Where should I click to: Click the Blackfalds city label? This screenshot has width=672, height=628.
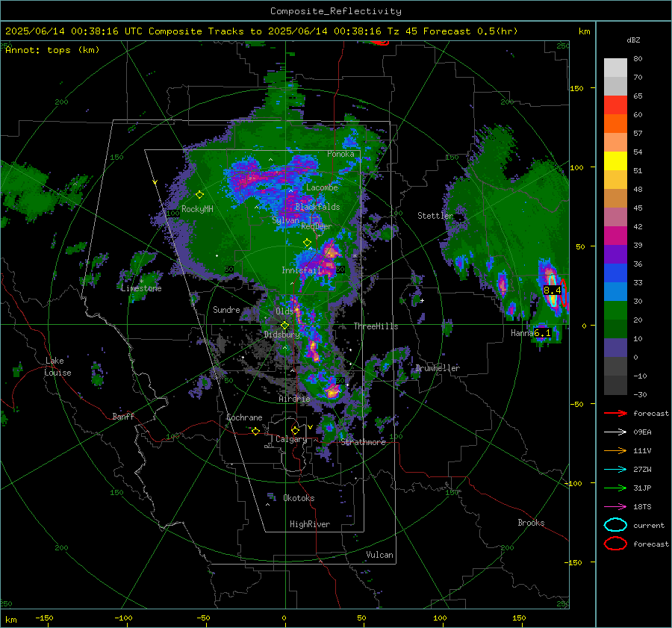(317, 207)
